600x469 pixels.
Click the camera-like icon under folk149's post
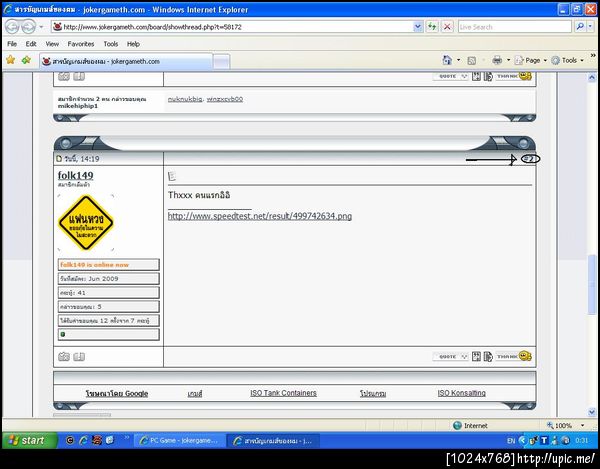64,357
